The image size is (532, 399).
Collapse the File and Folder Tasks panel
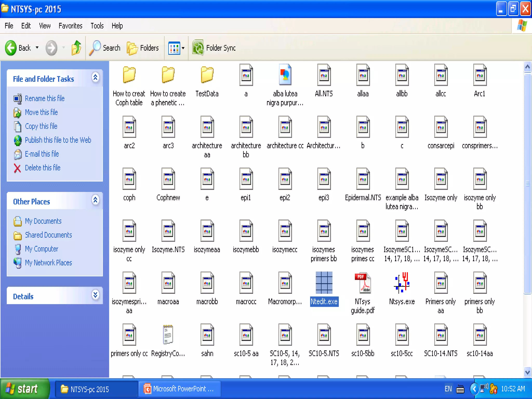[x=95, y=77]
